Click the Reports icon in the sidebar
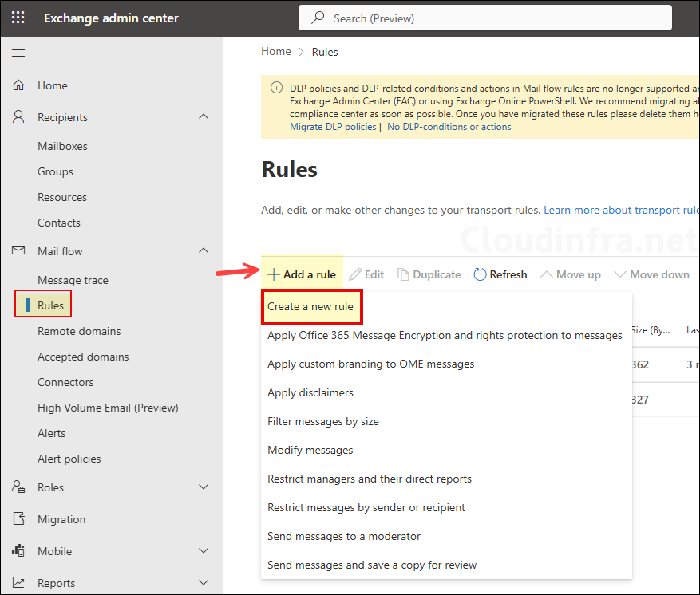 [18, 582]
